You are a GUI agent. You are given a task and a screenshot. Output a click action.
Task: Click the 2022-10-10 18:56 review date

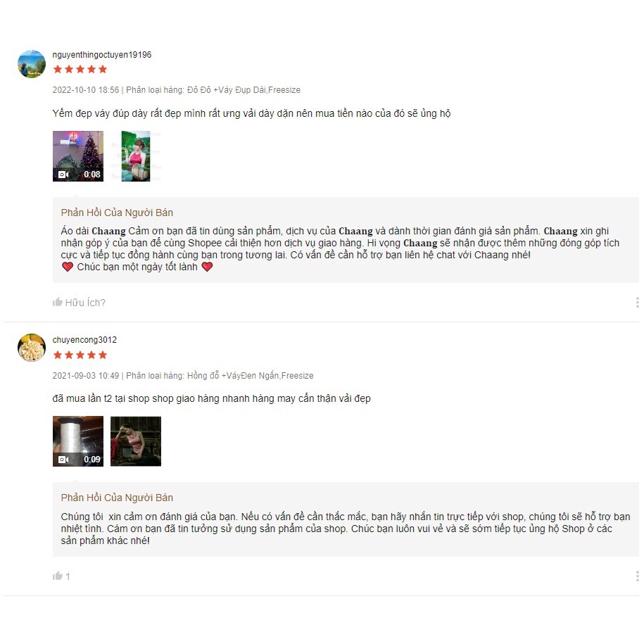[x=86, y=90]
